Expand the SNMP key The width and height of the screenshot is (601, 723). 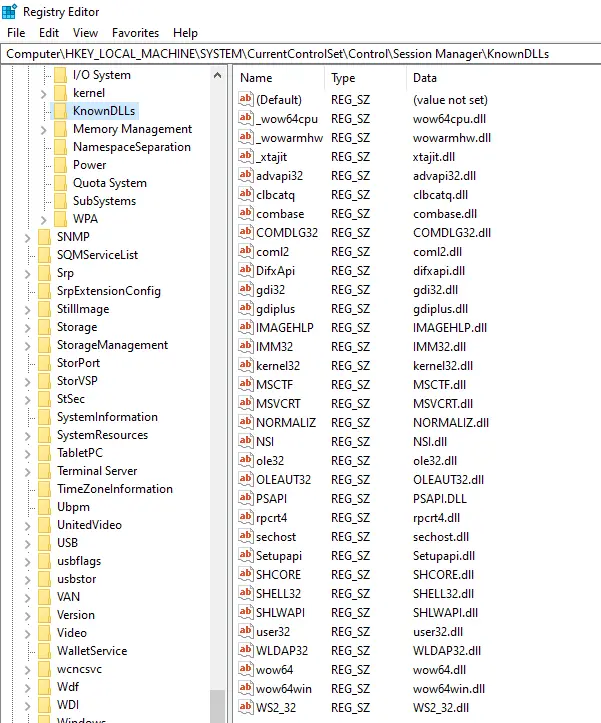[27, 238]
